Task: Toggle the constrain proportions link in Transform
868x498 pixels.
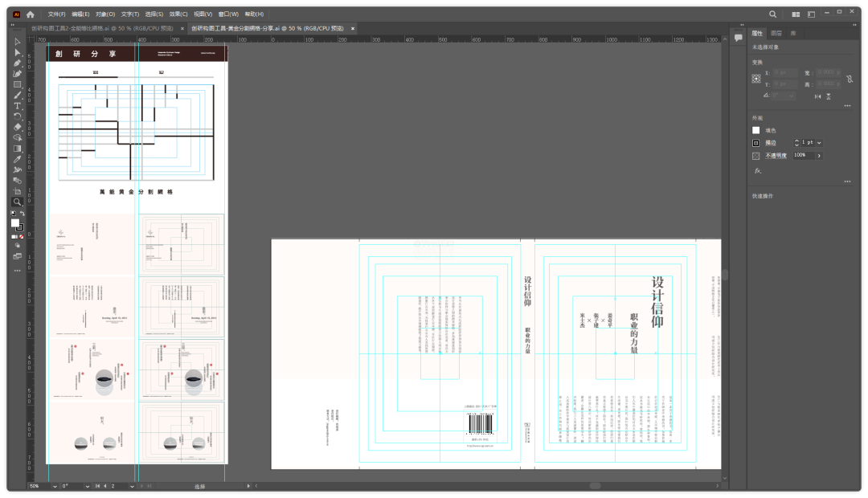Action: point(850,80)
